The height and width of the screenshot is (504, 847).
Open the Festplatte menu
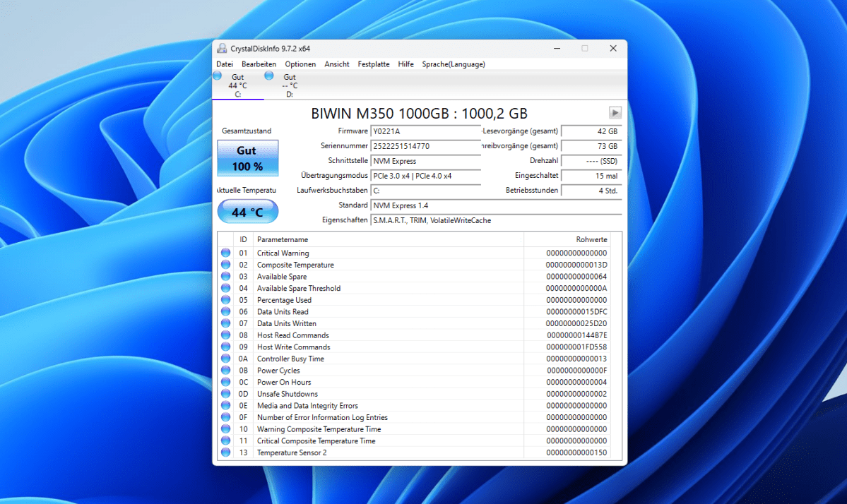[373, 64]
